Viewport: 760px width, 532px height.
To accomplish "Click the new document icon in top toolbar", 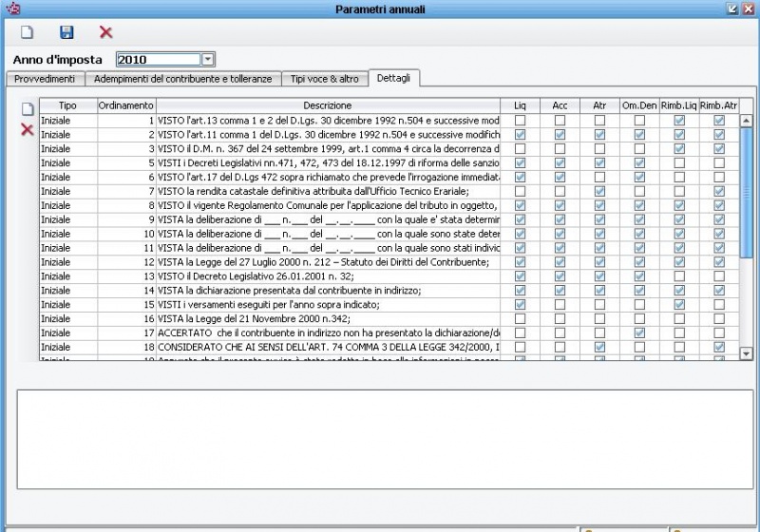I will [x=28, y=32].
